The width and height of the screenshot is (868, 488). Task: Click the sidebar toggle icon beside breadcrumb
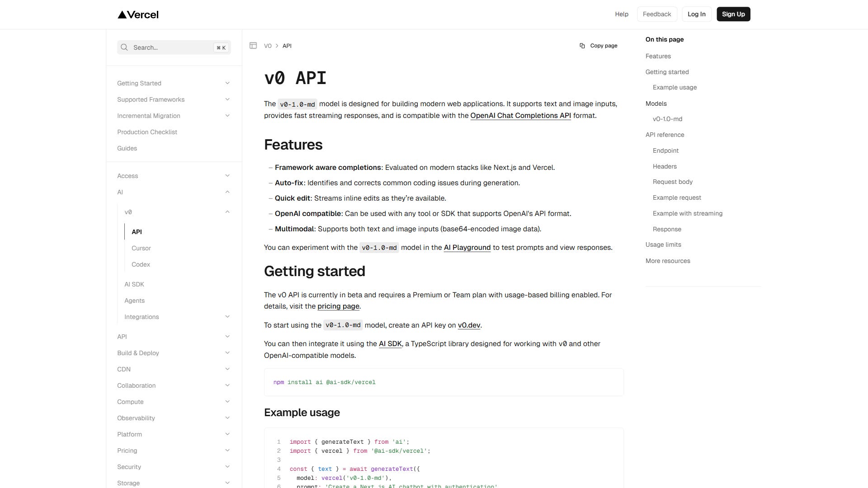(x=253, y=46)
